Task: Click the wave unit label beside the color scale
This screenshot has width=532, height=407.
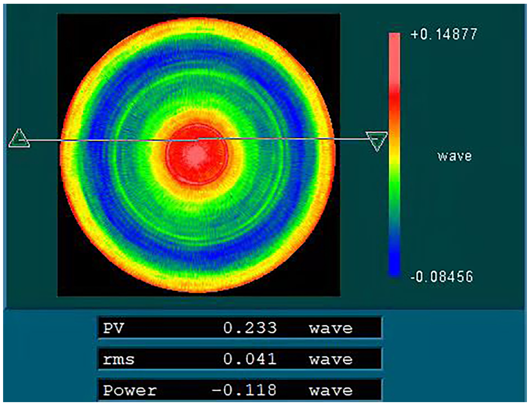Action: (454, 156)
